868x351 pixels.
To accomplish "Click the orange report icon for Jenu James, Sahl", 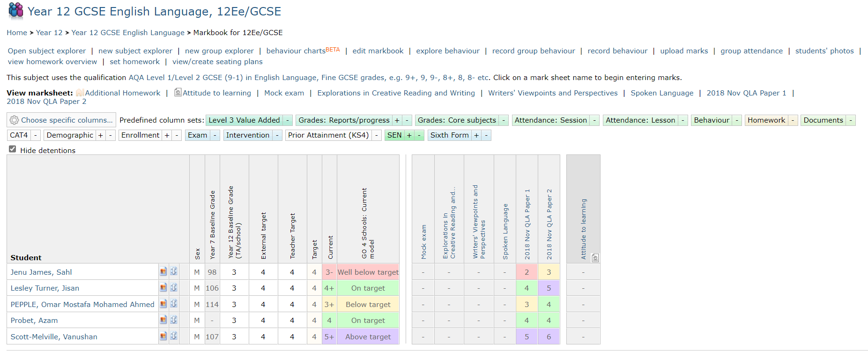I will click(x=163, y=271).
